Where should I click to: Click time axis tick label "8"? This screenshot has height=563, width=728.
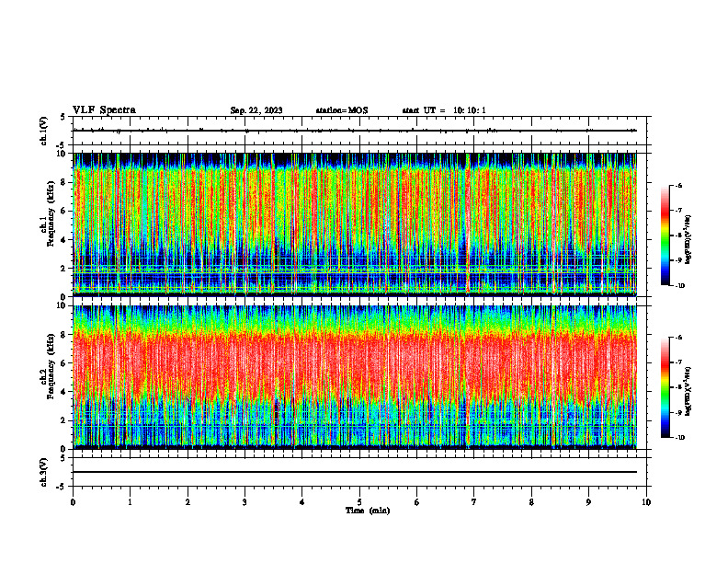pos(531,502)
